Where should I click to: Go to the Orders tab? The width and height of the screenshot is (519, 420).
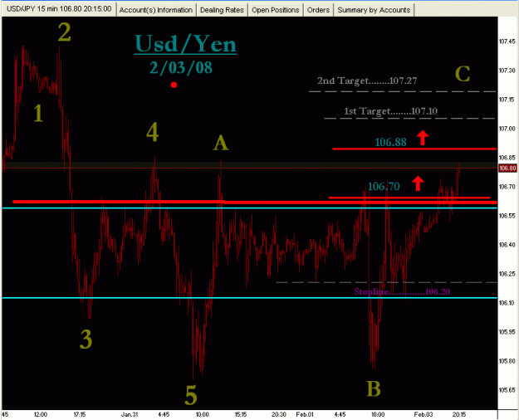(x=318, y=10)
